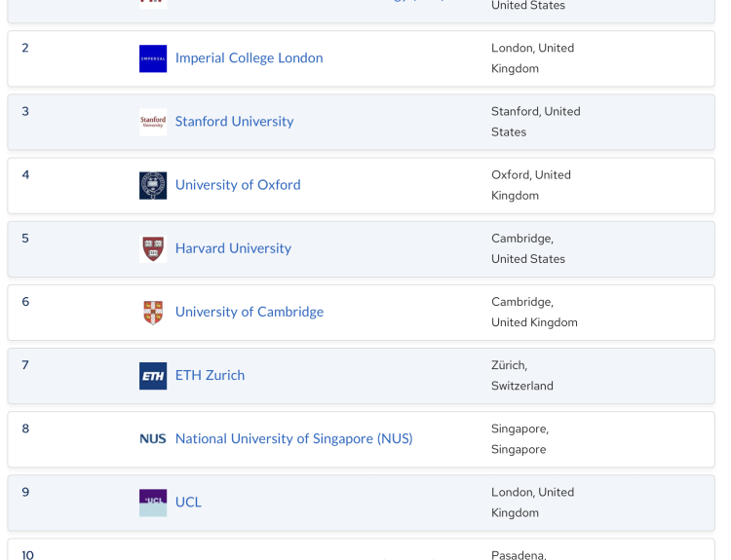The height and width of the screenshot is (560, 731).
Task: Click the ETH Zurich logo
Action: coord(153,376)
